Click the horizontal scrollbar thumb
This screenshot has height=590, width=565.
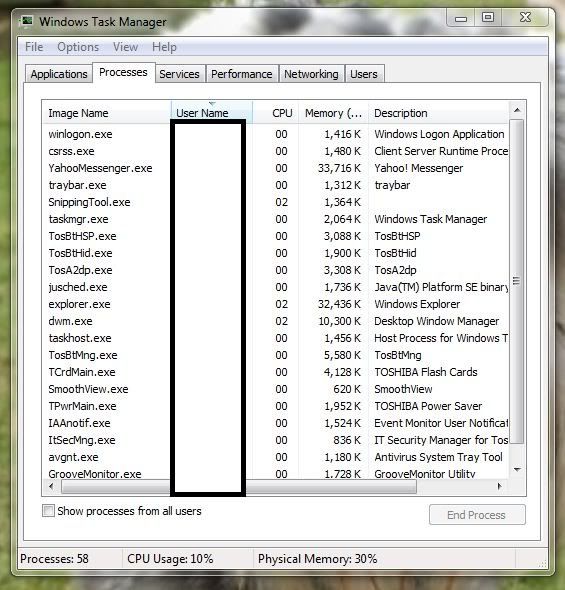click(239, 487)
